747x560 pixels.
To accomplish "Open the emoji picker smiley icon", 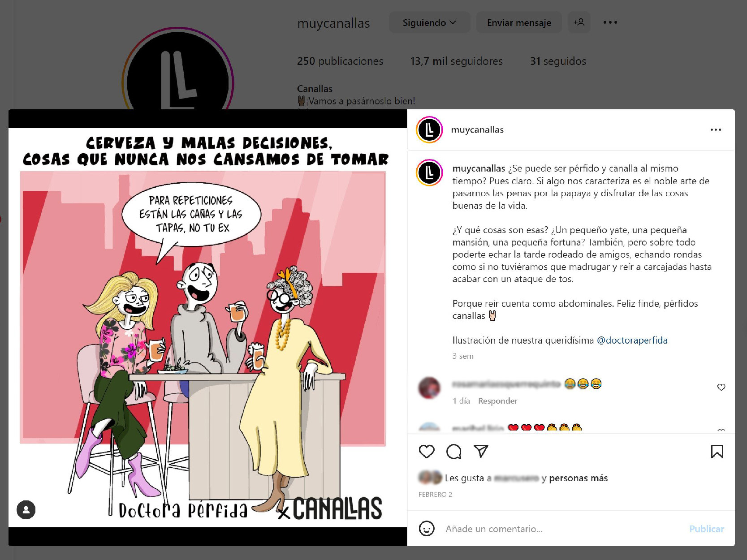I will 426,529.
